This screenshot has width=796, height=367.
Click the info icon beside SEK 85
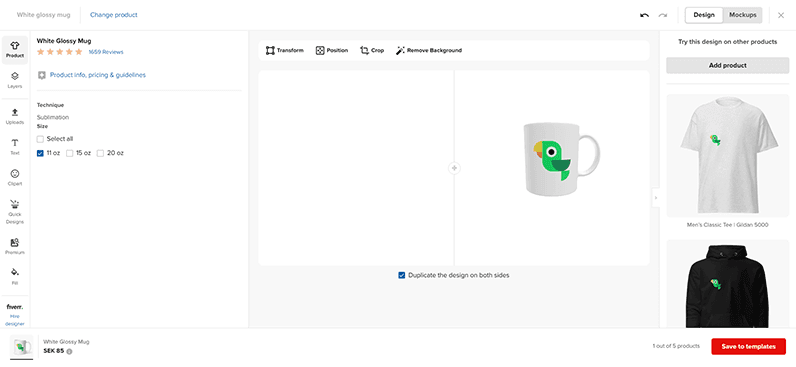tap(69, 351)
